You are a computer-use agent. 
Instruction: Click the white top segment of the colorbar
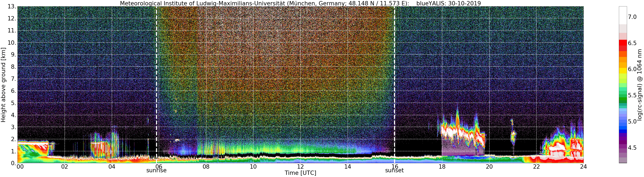tap(623, 15)
